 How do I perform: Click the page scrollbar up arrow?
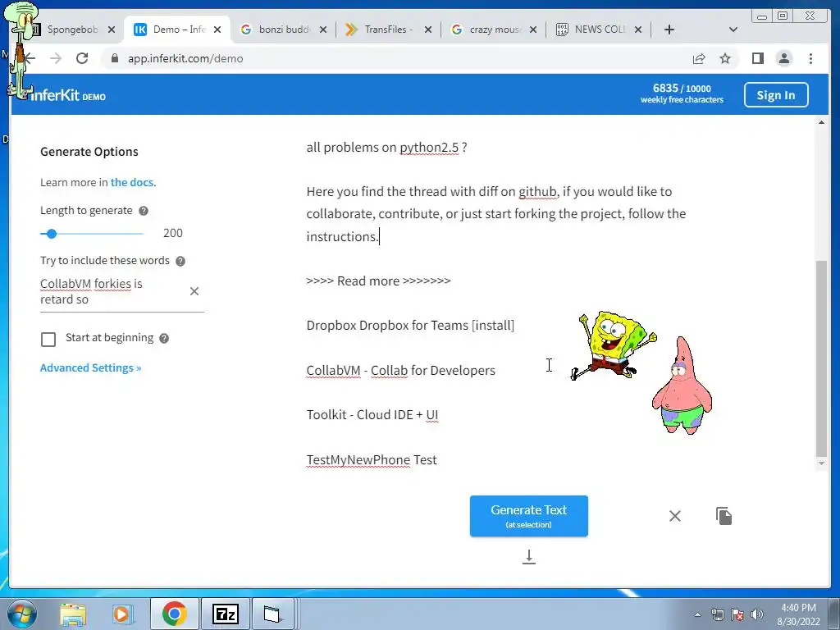(x=821, y=123)
